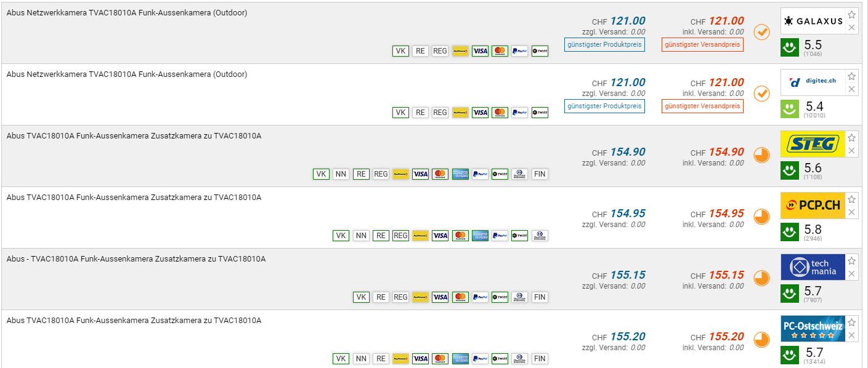Click digitec.ch's "günstigster Versandpreis" label
868x368 pixels.
point(702,106)
